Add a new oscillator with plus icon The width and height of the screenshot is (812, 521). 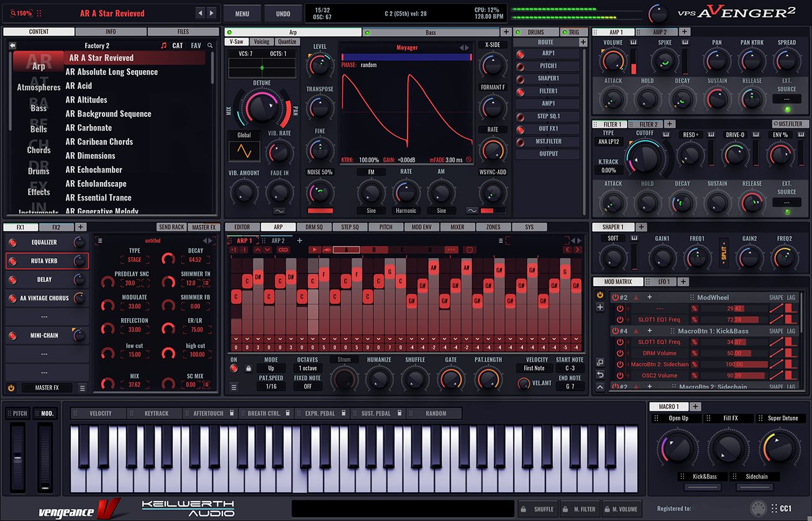coord(506,32)
